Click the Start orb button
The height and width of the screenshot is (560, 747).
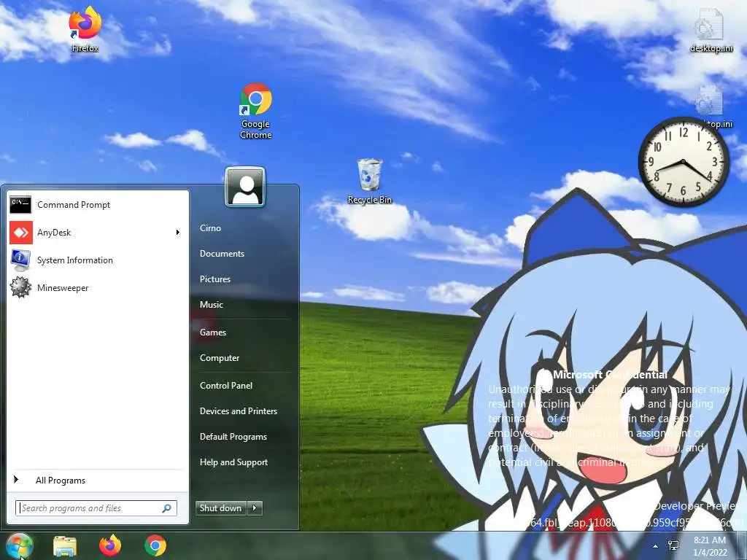[19, 545]
